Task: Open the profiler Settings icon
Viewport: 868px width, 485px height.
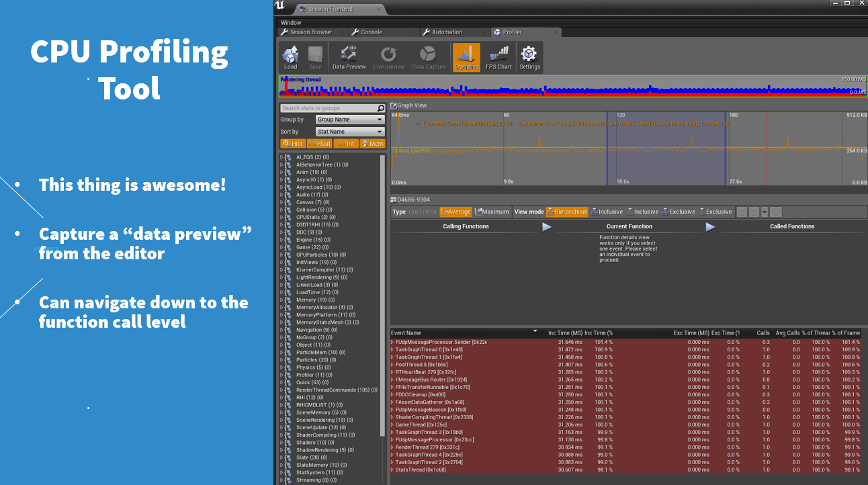Action: [x=529, y=57]
